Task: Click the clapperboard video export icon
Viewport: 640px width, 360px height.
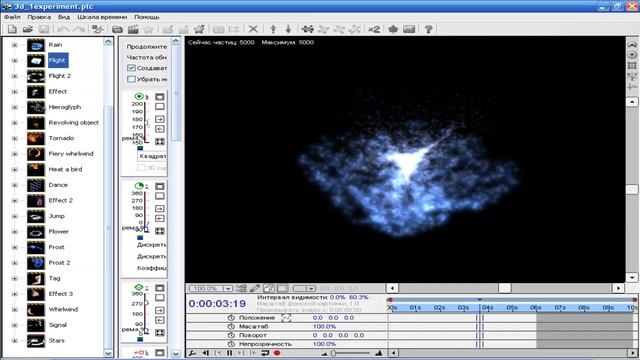Action: 133,29
